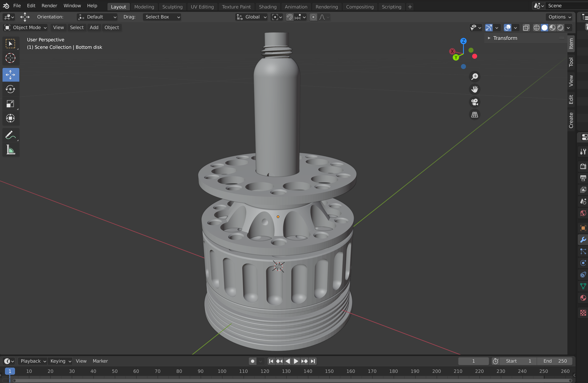The image size is (588, 383).
Task: Switch to the Shading workspace tab
Action: 268,7
